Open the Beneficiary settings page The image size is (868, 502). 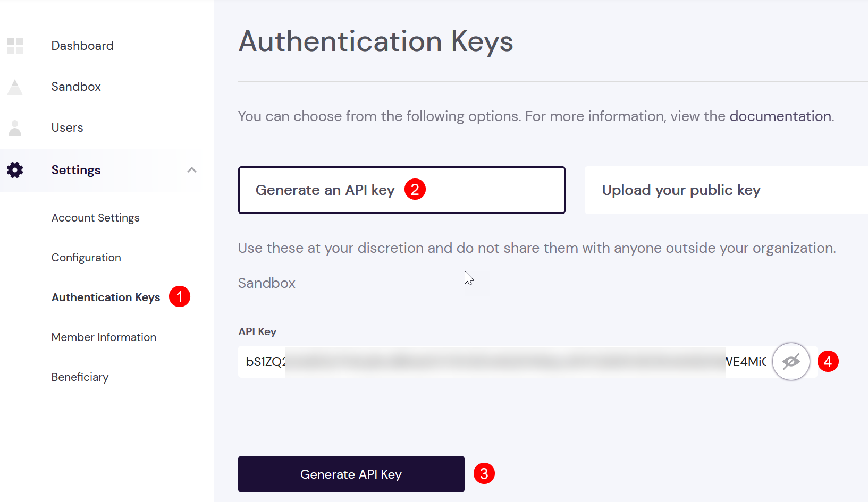click(x=80, y=377)
